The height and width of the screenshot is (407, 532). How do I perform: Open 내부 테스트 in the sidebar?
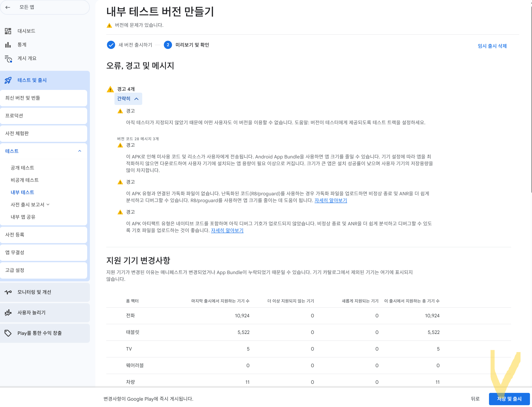22,192
